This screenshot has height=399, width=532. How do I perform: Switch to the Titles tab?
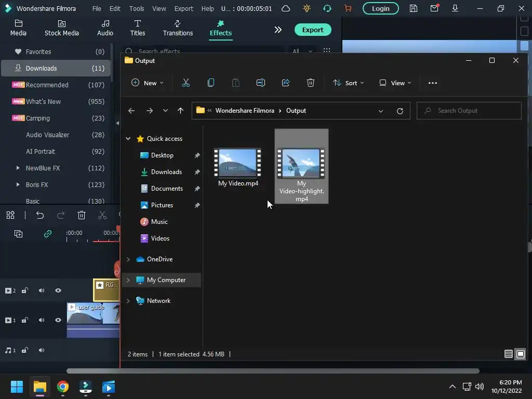[137, 28]
